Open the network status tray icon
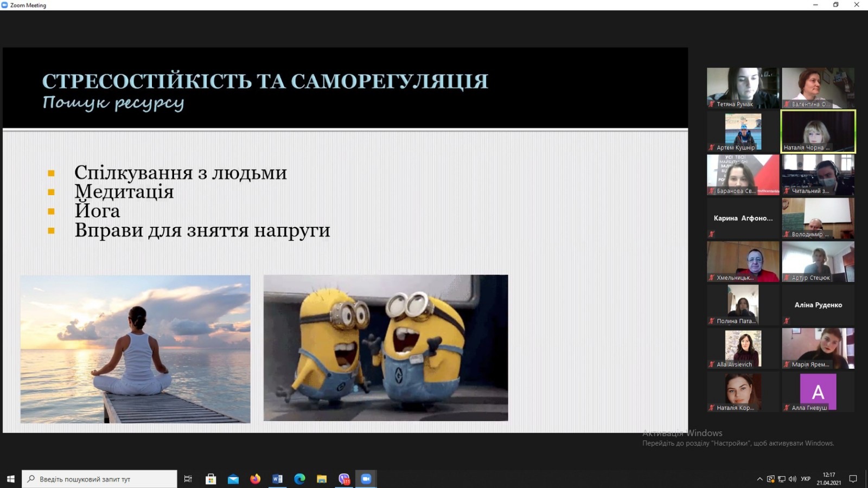Viewport: 868px width, 488px height. coord(782,479)
